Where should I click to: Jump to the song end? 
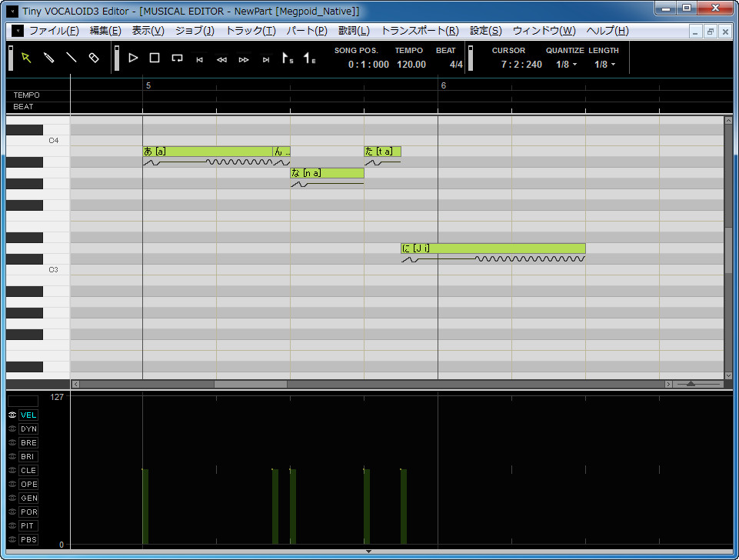(266, 60)
